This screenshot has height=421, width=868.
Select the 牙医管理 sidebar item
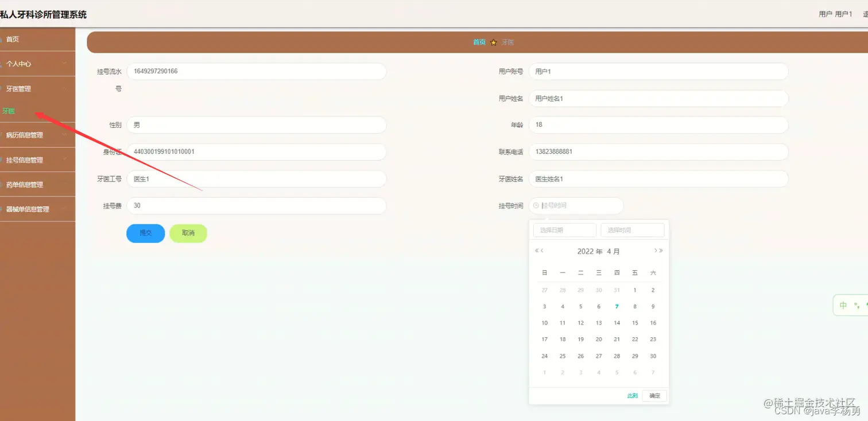37,89
